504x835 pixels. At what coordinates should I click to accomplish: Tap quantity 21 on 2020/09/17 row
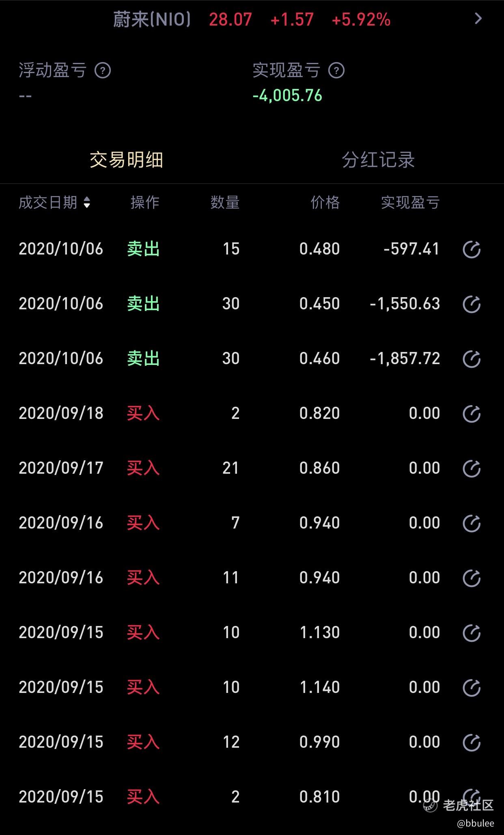pos(231,468)
